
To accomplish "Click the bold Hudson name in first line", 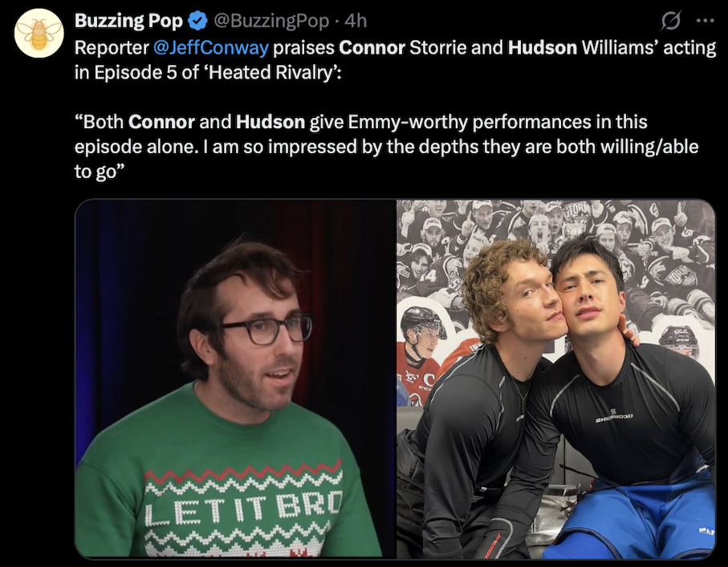I will [x=543, y=48].
